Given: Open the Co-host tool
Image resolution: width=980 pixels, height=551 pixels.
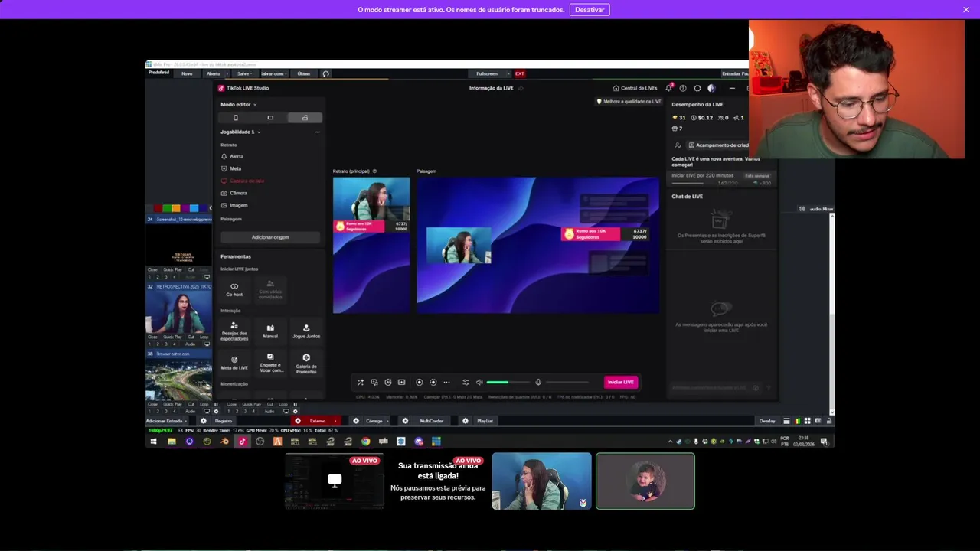Looking at the screenshot, I should [234, 289].
